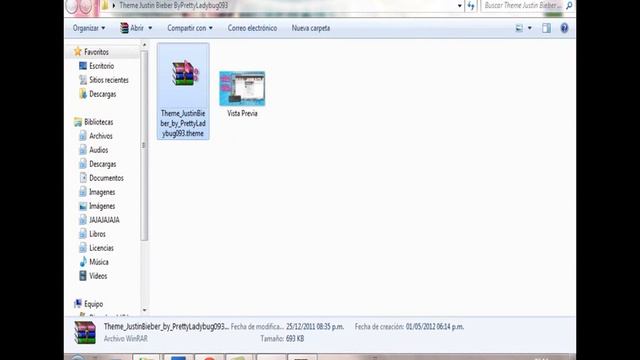The height and width of the screenshot is (360, 640).
Task: Click the Favoritos star icon
Action: click(x=78, y=51)
